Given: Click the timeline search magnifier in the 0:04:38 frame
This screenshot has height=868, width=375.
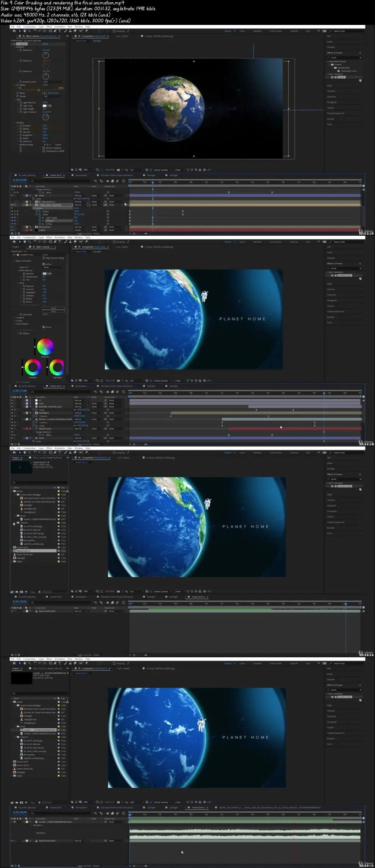Looking at the screenshot, I should click(x=33, y=391).
